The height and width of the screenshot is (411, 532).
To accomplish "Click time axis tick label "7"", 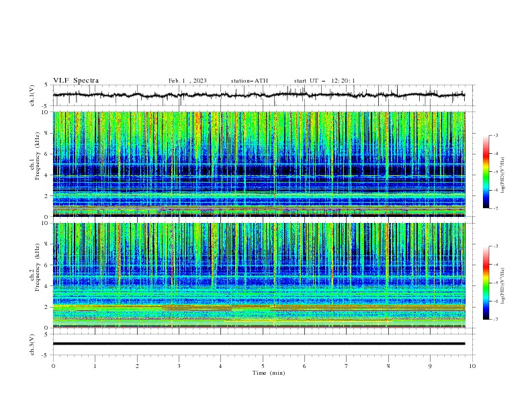I will tap(347, 366).
